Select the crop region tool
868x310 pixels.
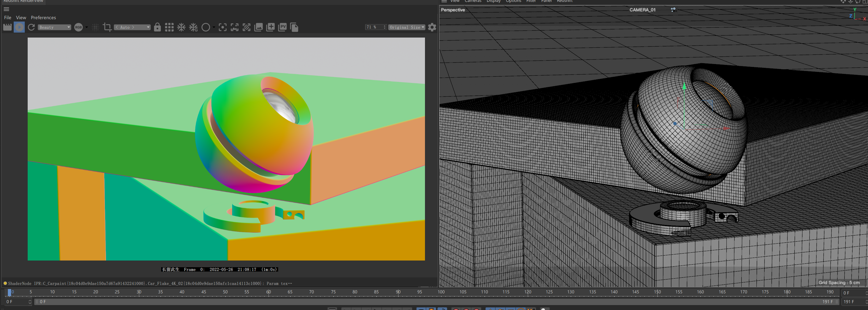pos(107,27)
